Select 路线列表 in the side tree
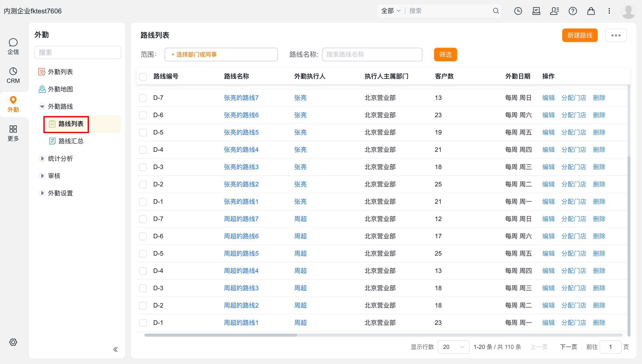 [x=82, y=124]
